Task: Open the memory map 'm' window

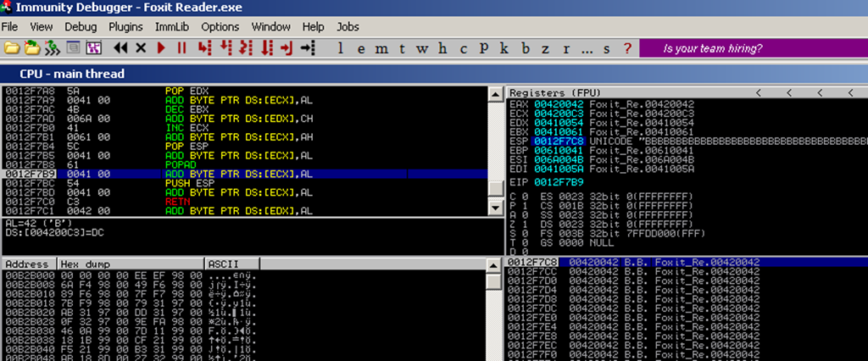Action: [381, 48]
